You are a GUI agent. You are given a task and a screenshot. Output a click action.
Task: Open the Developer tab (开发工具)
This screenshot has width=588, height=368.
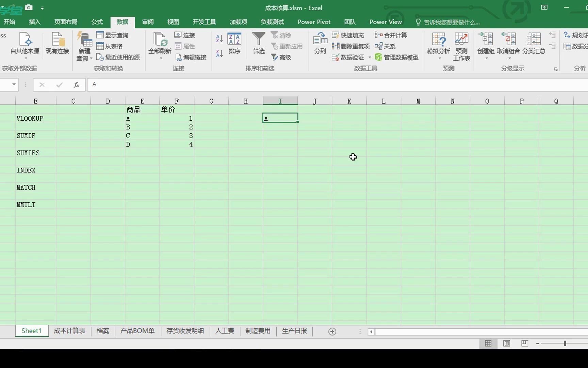pyautogui.click(x=204, y=22)
